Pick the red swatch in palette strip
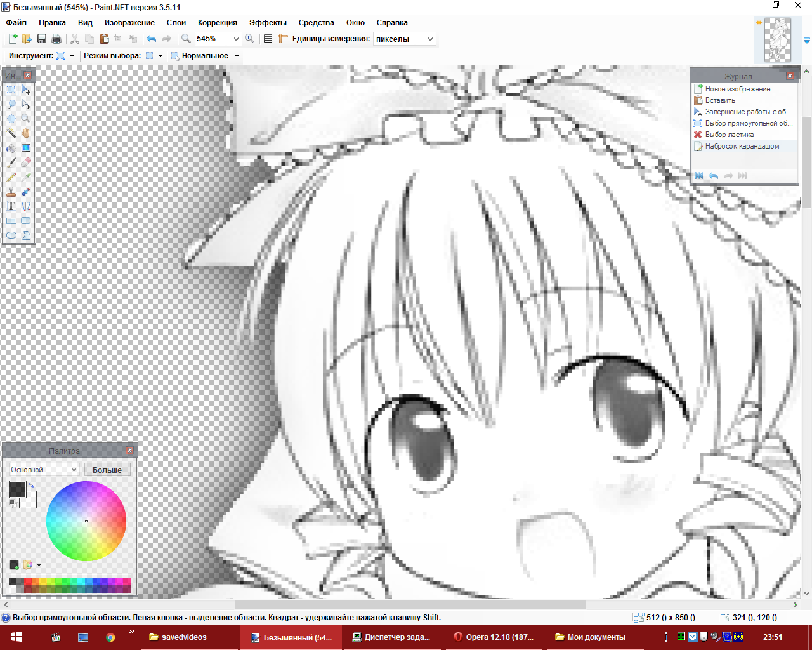This screenshot has width=812, height=650. point(28,581)
